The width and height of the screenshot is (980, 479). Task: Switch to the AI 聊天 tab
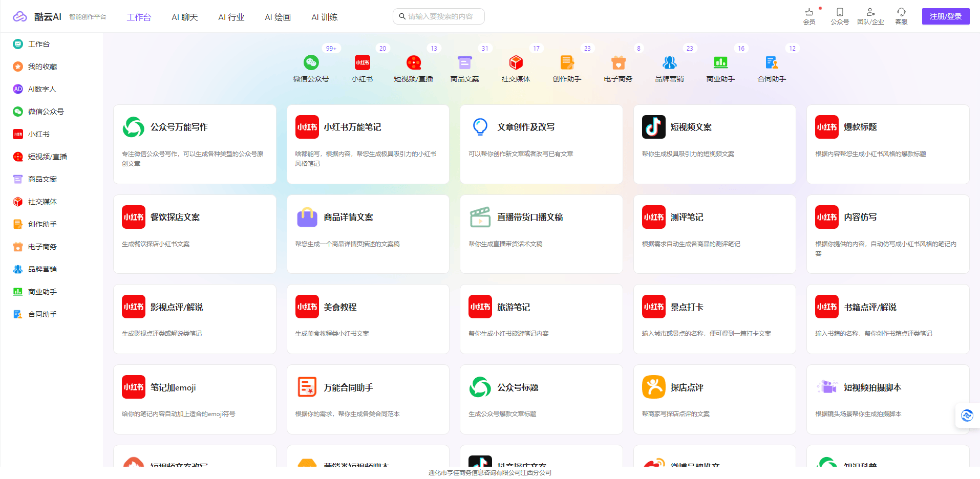click(185, 17)
